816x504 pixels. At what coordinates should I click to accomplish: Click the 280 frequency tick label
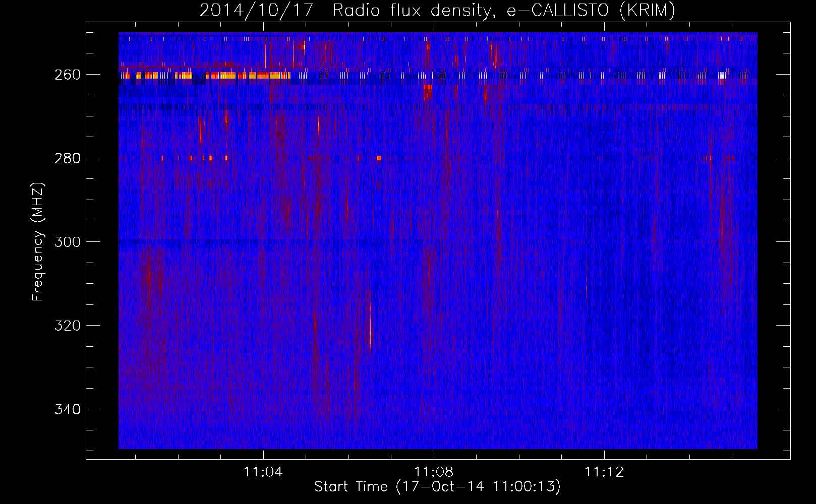coord(68,158)
